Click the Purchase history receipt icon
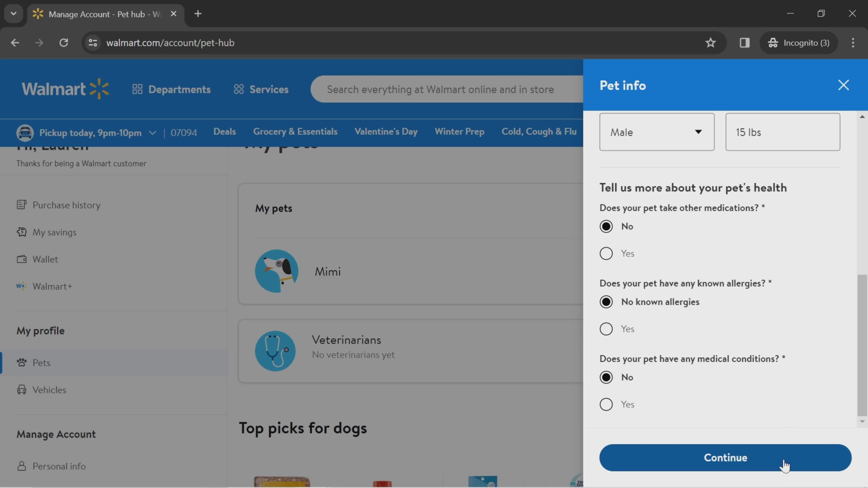The height and width of the screenshot is (488, 868). (21, 205)
